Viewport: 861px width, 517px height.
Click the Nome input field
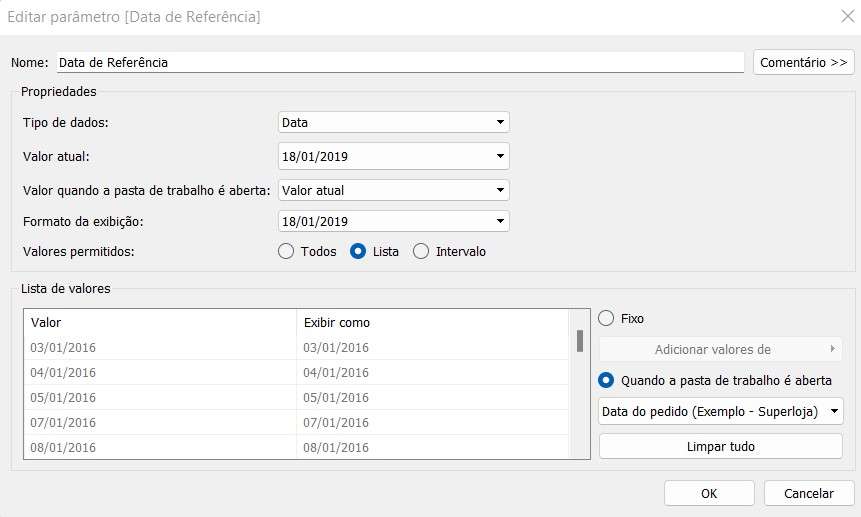(x=400, y=63)
